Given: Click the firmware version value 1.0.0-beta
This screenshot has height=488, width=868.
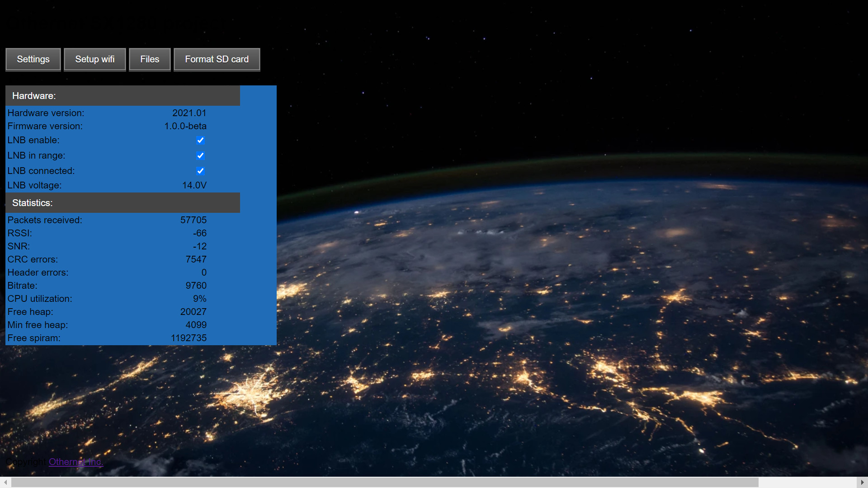Looking at the screenshot, I should click(x=185, y=126).
